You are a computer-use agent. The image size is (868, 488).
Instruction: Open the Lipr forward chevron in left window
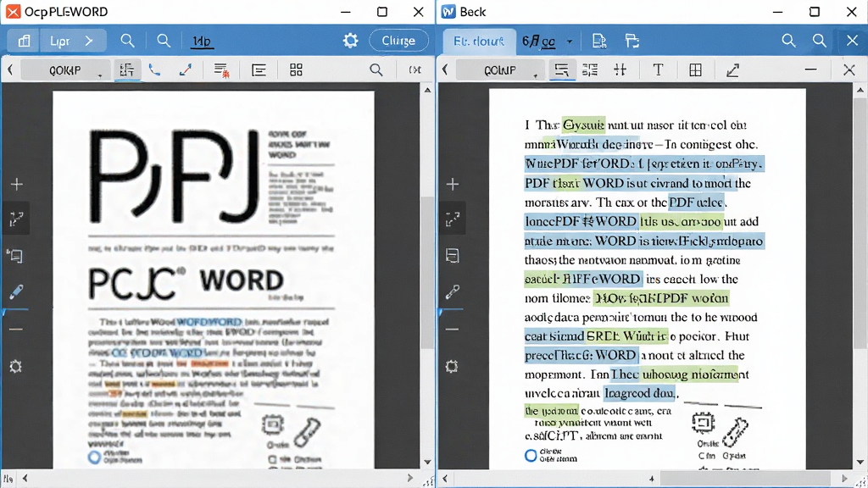point(89,41)
